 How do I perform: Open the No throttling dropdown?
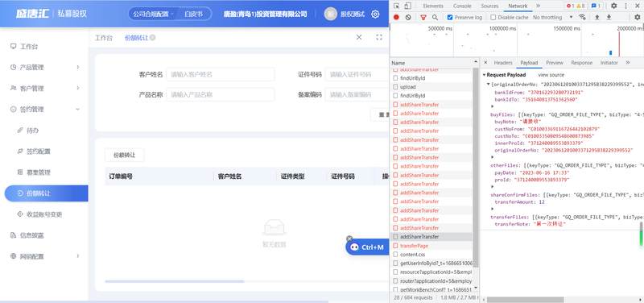pyautogui.click(x=553, y=17)
